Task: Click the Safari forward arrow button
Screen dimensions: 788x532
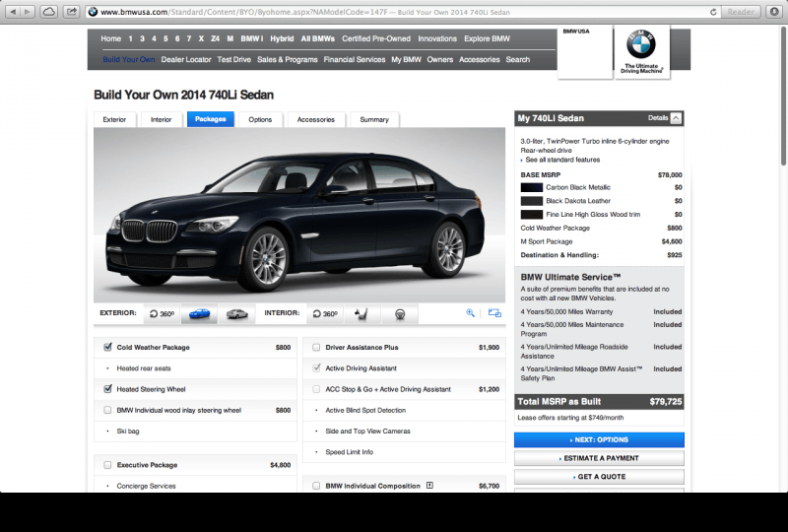Action: [28, 12]
